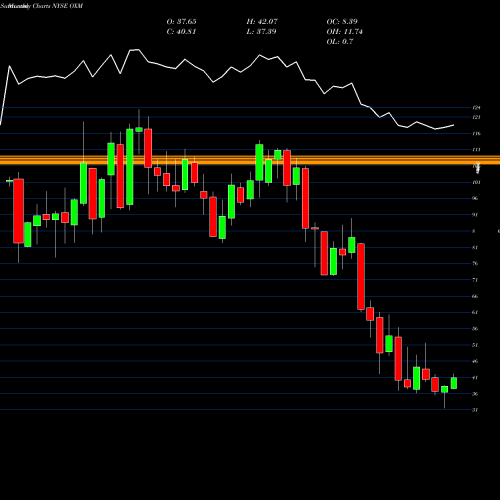Select the 56 price axis label

(475, 329)
